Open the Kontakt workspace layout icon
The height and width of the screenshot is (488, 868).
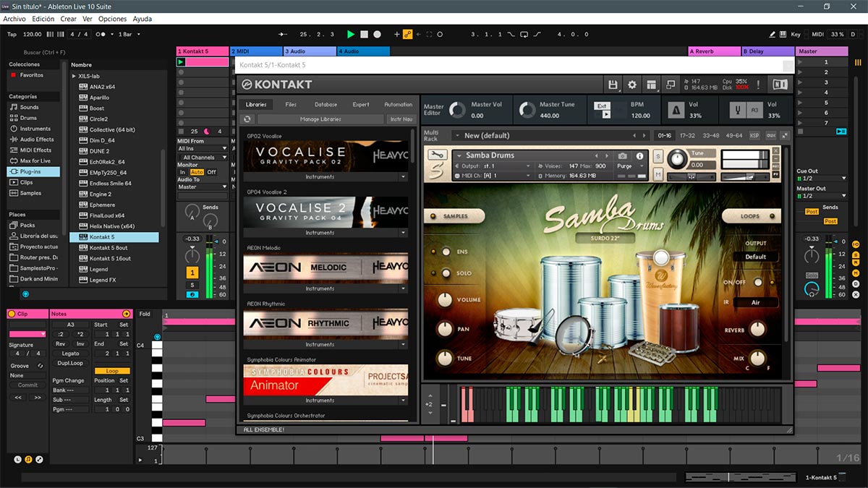tap(652, 85)
